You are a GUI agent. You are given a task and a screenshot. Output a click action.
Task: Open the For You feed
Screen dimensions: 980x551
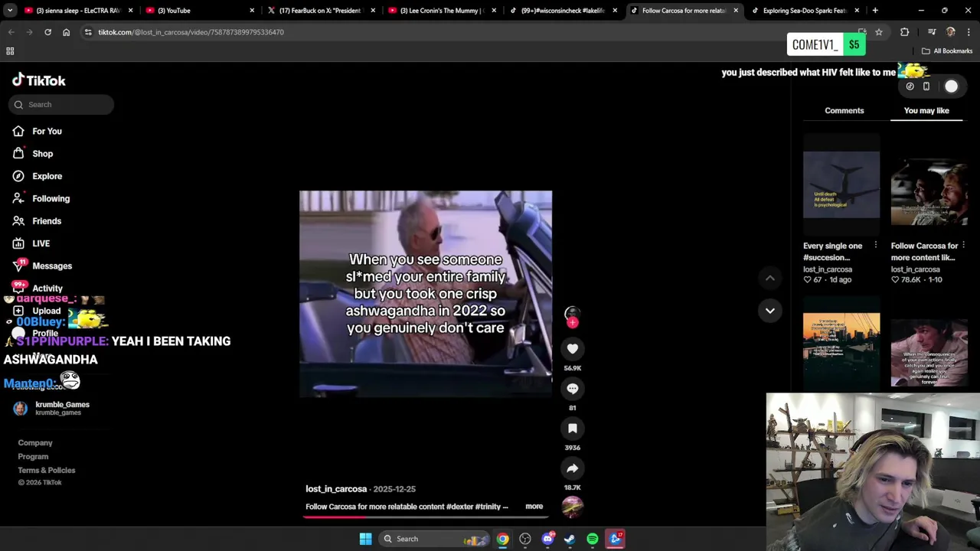click(x=38, y=131)
